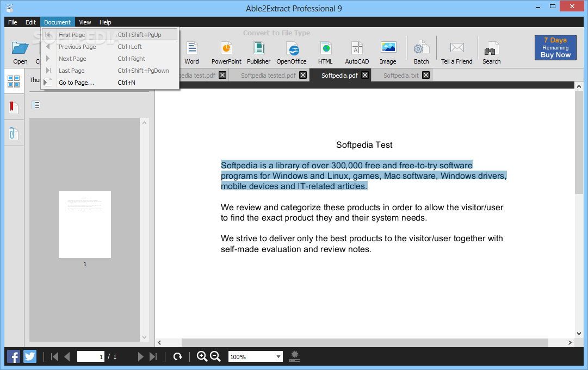Click thumbnail panel scroll up arrow
This screenshot has width=588, height=370.
pyautogui.click(x=144, y=123)
